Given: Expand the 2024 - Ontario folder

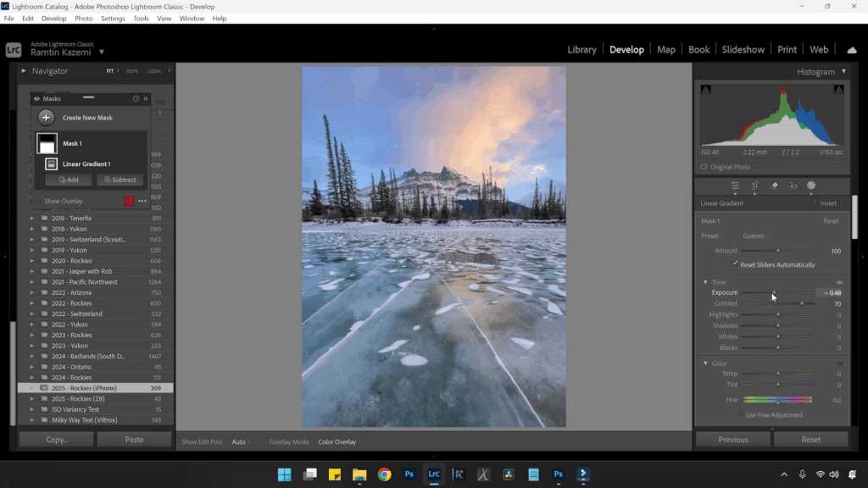Looking at the screenshot, I should click(x=32, y=367).
